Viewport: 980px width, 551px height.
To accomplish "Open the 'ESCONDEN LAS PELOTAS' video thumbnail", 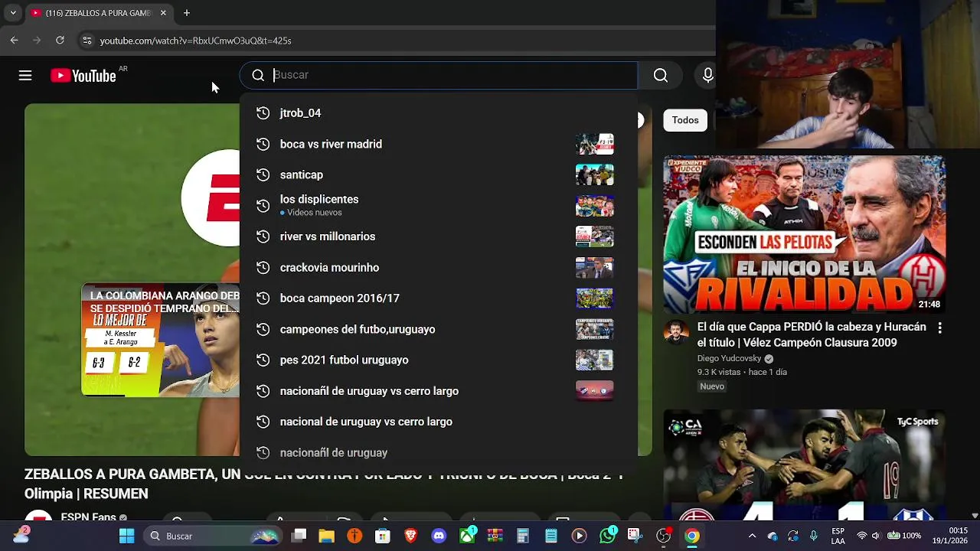I will pyautogui.click(x=805, y=235).
